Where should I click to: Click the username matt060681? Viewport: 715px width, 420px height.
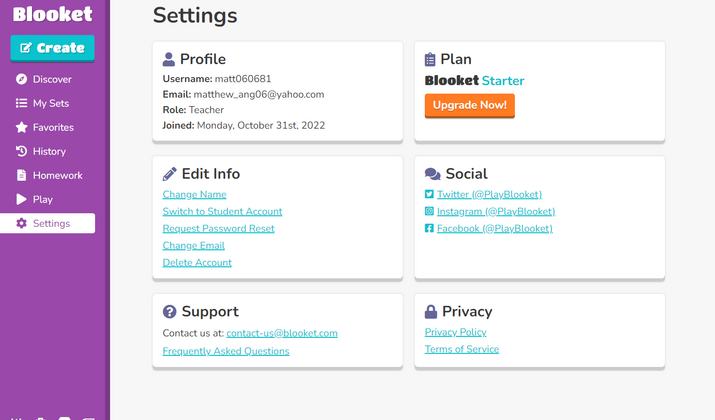[243, 79]
